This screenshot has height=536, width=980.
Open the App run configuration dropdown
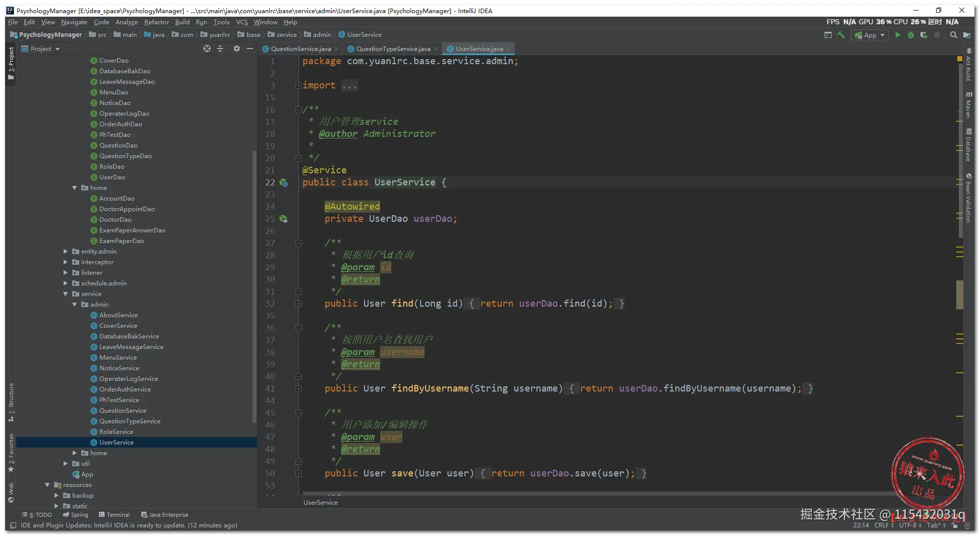(x=870, y=35)
